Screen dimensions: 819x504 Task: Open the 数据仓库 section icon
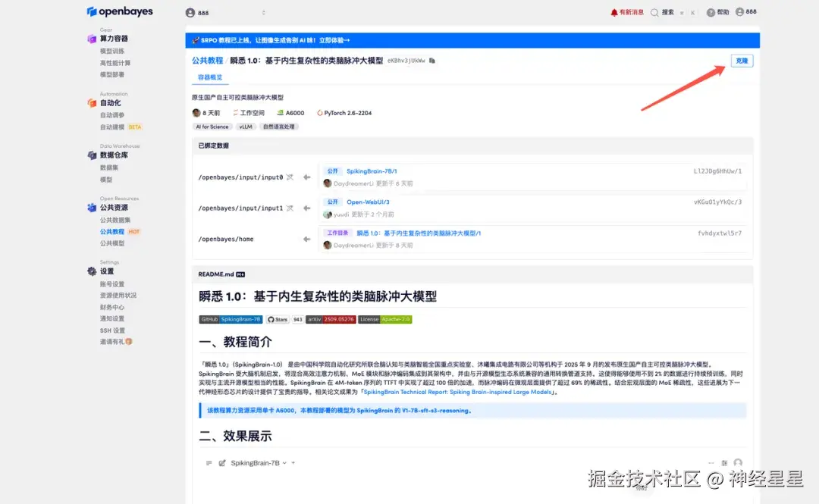[92, 155]
